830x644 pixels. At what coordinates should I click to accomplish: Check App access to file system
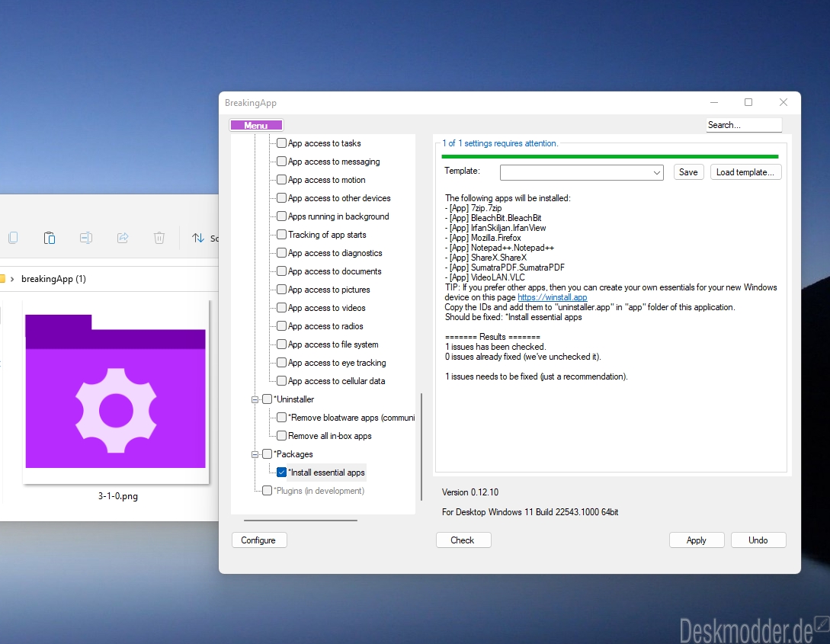pyautogui.click(x=281, y=344)
